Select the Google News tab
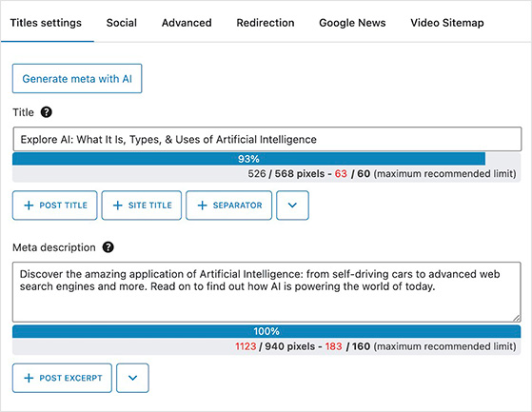This screenshot has height=412, width=532. (x=352, y=23)
